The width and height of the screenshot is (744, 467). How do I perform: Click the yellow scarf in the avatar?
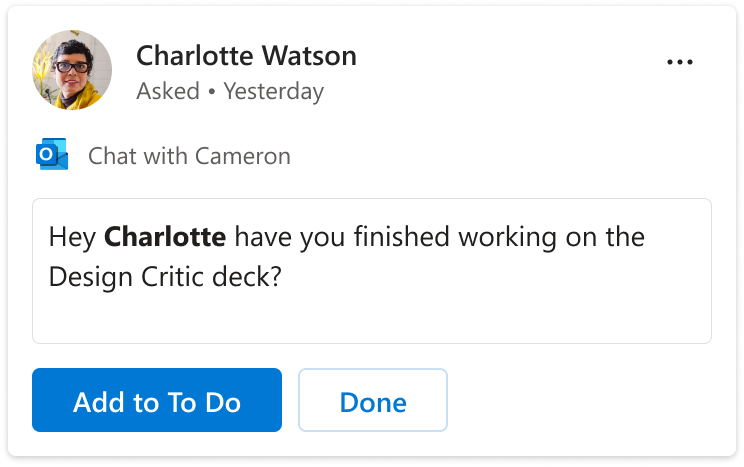pyautogui.click(x=90, y=98)
